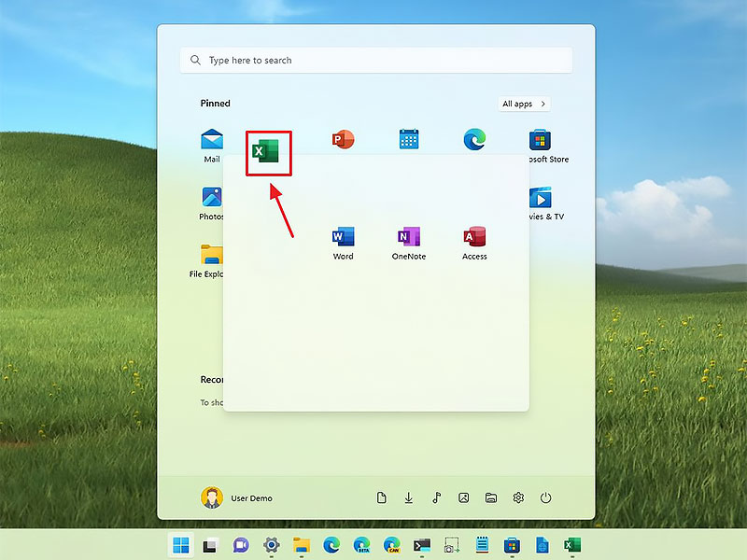Open Microsoft Store from the taskbar
The width and height of the screenshot is (747, 560).
point(512,545)
